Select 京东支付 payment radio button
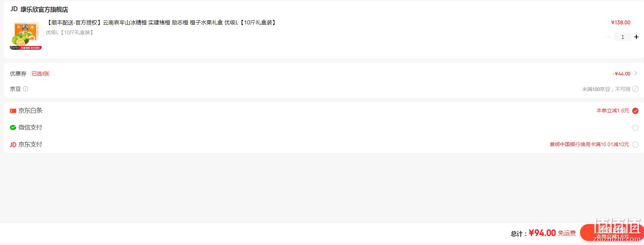Viewport: 644px width, 245px height. click(x=636, y=144)
